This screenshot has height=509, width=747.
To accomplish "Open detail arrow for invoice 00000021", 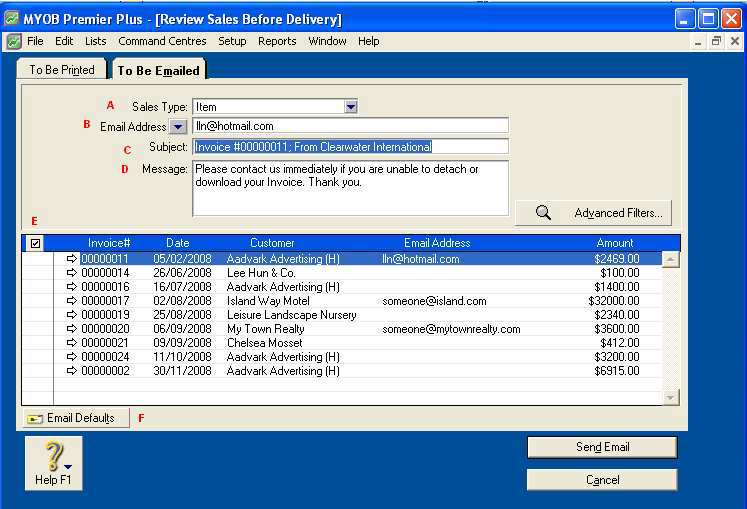I will point(71,343).
